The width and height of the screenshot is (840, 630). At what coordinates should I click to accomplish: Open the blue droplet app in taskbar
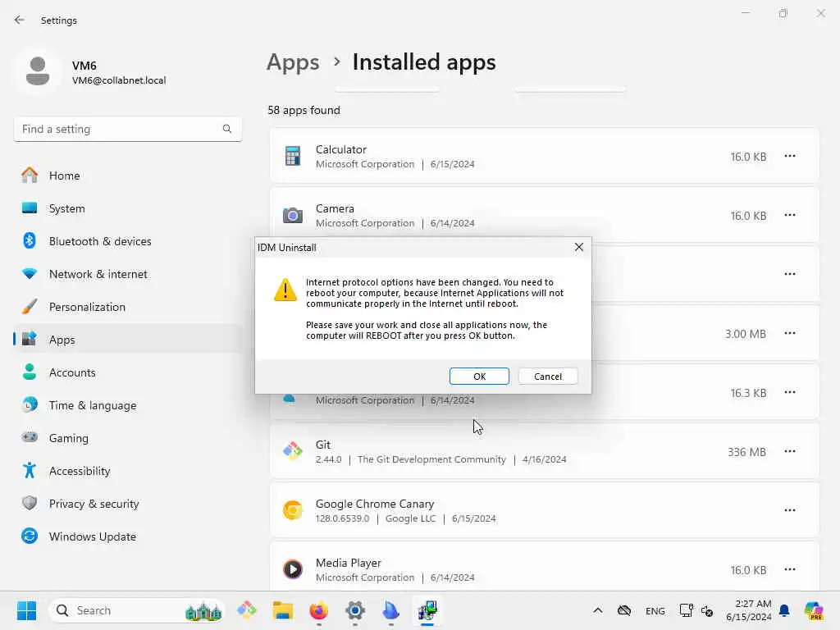[391, 610]
